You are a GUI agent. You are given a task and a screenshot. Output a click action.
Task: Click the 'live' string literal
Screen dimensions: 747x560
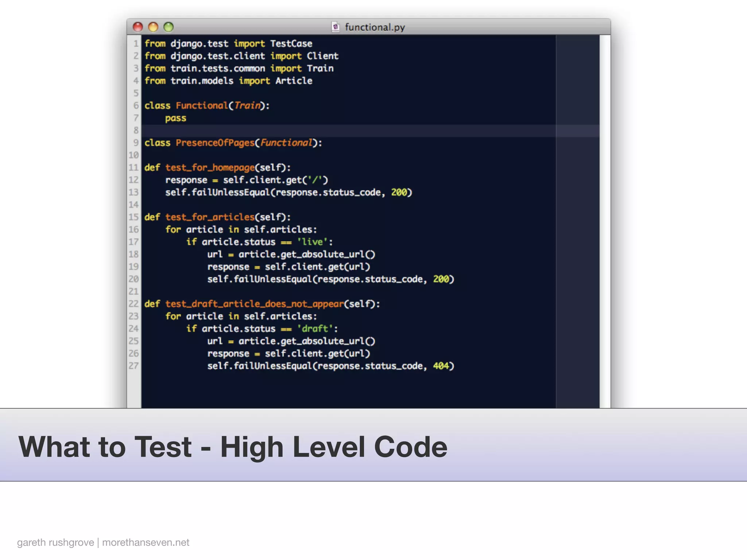pos(312,242)
